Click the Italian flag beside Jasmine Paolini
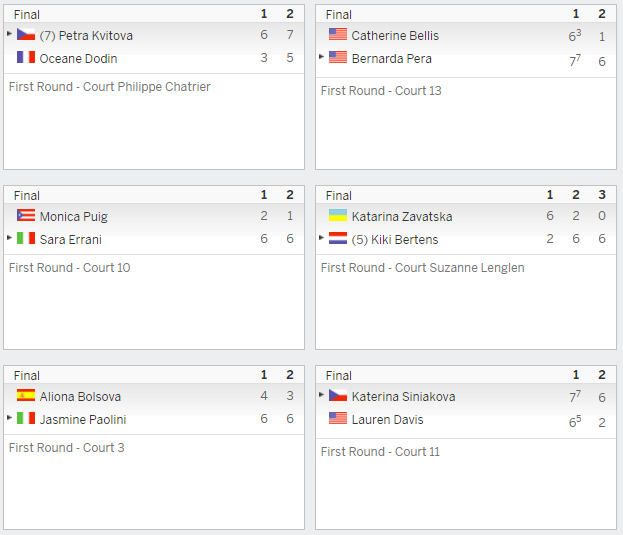623x535 pixels. pos(26,418)
